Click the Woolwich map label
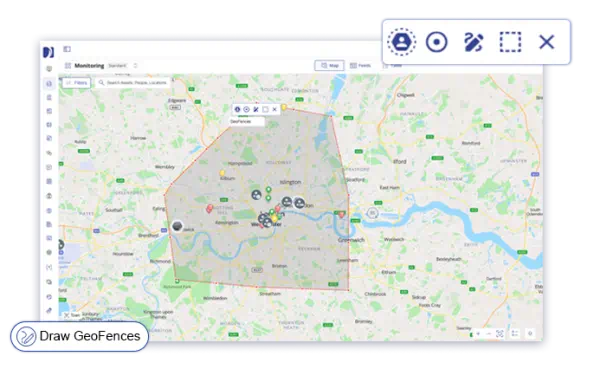600x369 pixels. pos(394,239)
